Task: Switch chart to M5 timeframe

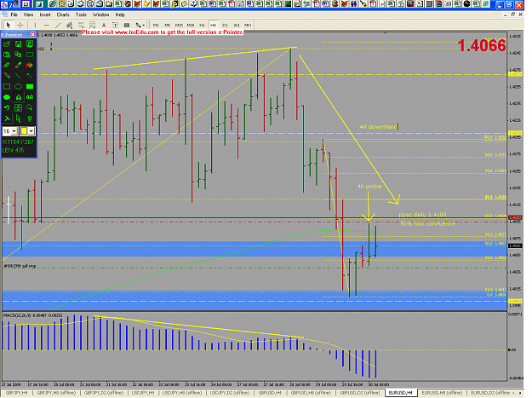Action: point(168,25)
